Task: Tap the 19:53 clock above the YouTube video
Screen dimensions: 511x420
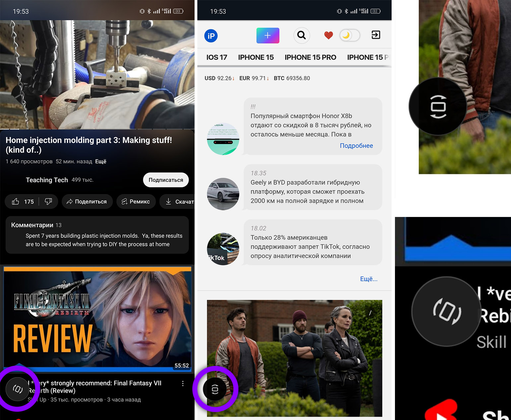Action: (21, 12)
